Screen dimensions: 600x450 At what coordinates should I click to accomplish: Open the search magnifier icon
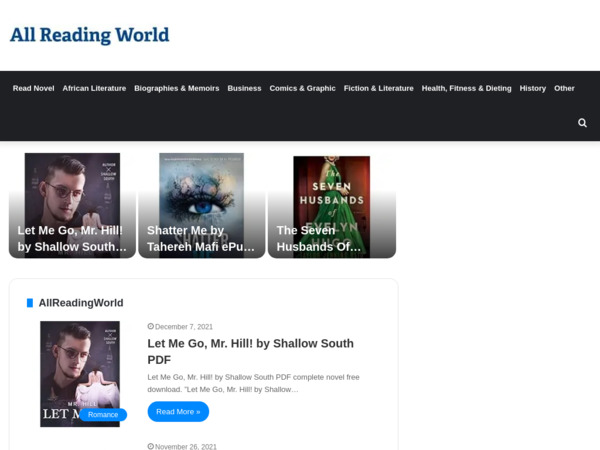[x=582, y=123]
